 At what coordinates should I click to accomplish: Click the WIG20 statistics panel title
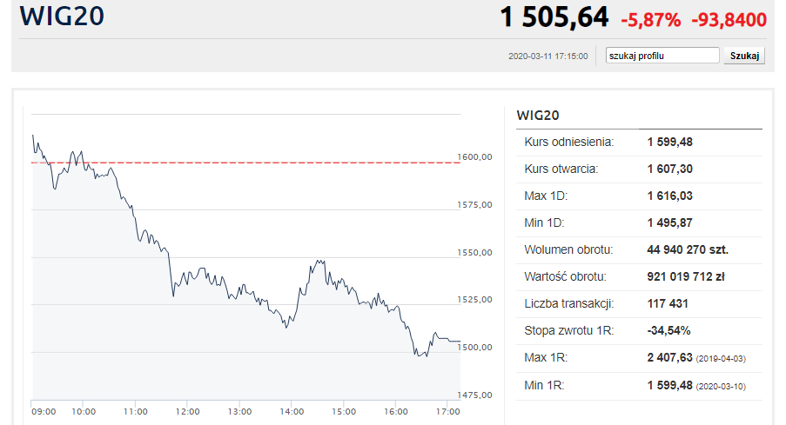pyautogui.click(x=538, y=115)
